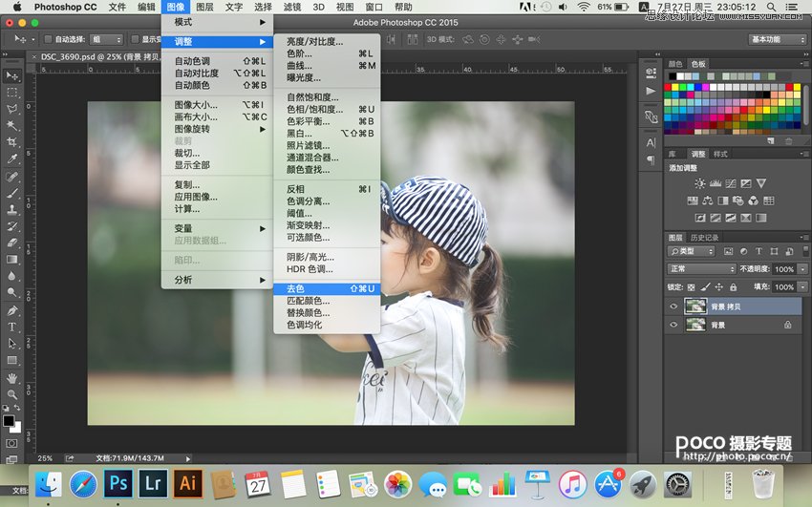Image resolution: width=812 pixels, height=507 pixels.
Task: Pick the yellow swatch in 色板 panel
Action: pos(675,88)
